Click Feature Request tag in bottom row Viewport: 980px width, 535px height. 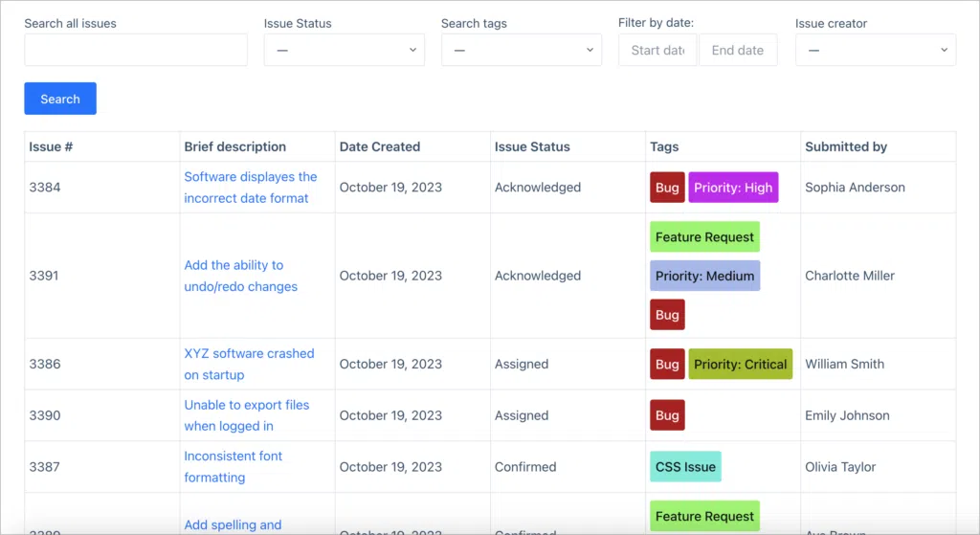705,516
